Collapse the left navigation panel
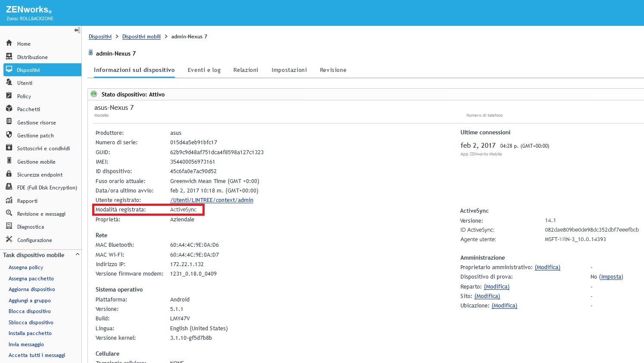The height and width of the screenshot is (363, 644). [77, 30]
